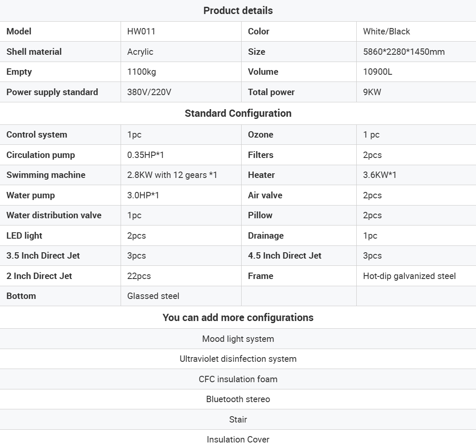Click the Standard Configuration heading
Screen dimensions: 476x448
pos(238,113)
